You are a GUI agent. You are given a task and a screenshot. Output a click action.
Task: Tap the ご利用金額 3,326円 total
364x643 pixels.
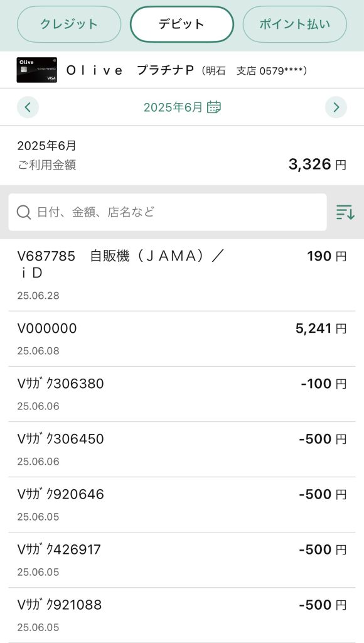[x=182, y=156]
